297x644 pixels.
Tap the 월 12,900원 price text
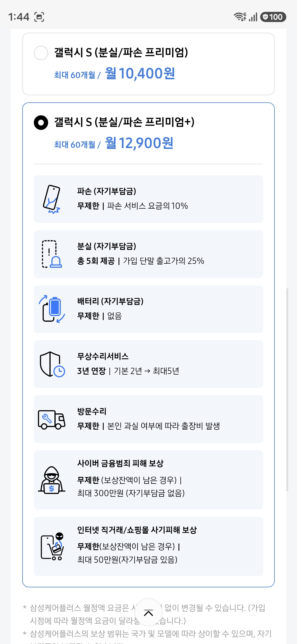point(139,143)
